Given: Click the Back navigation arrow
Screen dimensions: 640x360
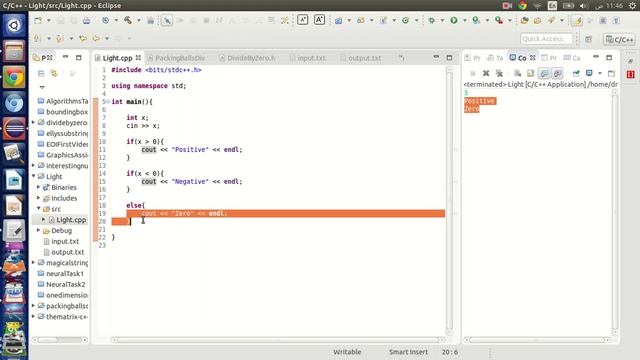Looking at the screenshot, I should click(96, 38).
